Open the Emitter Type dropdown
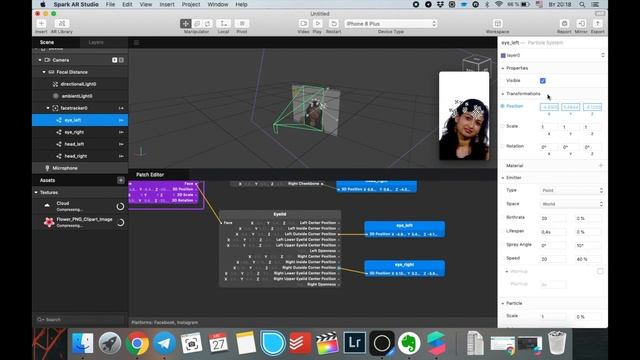Image resolution: width=640 pixels, height=360 pixels. coord(572,191)
